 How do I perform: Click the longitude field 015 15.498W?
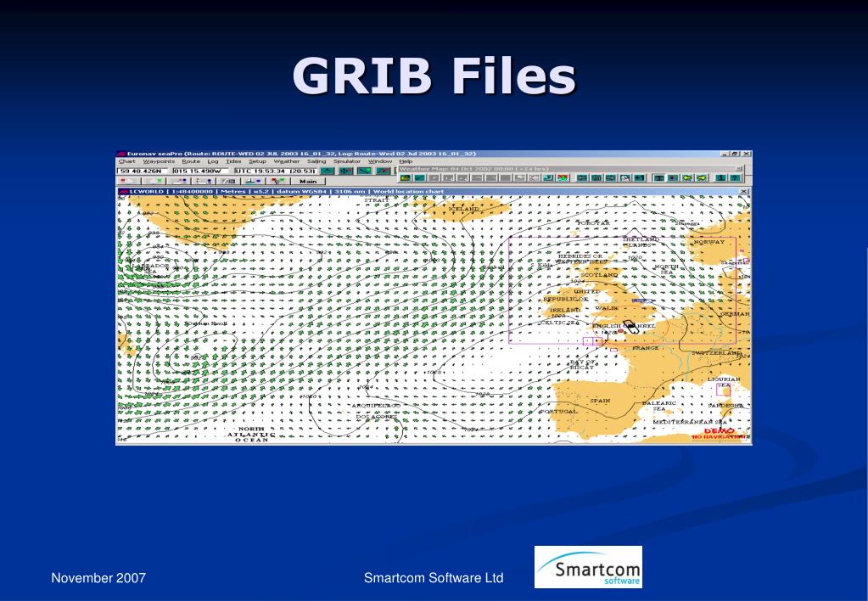pyautogui.click(x=200, y=171)
